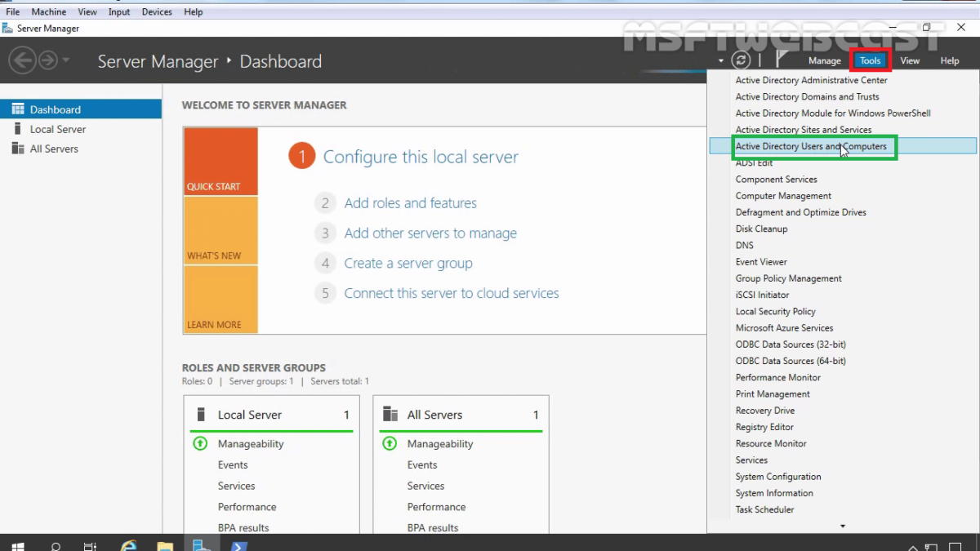Click Configure this local server link

421,157
